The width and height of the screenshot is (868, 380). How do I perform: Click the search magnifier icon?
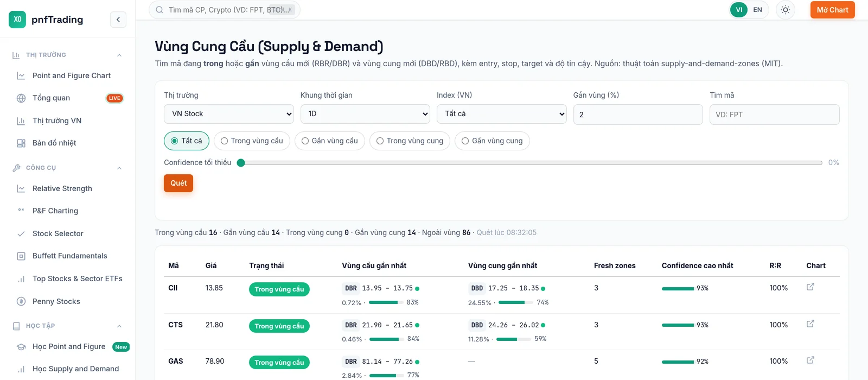159,10
